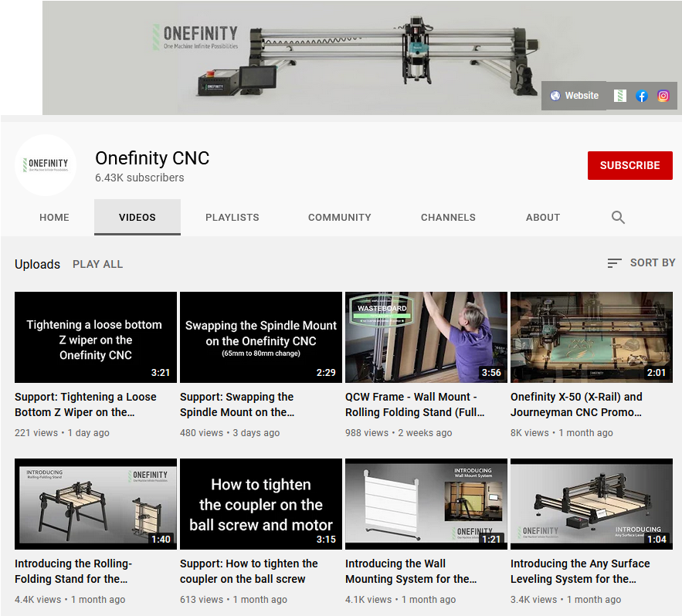Click the Onefinity channel avatar

(46, 165)
